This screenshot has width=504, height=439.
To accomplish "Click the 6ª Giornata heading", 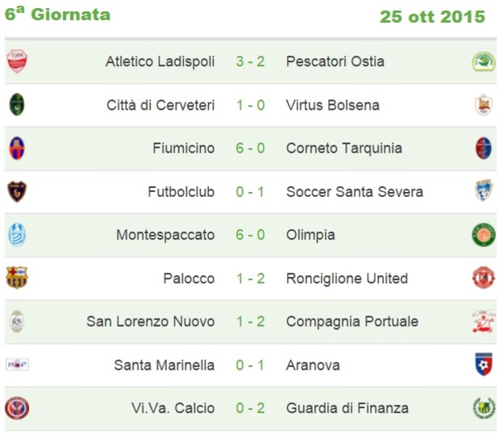I will pyautogui.click(x=57, y=14).
